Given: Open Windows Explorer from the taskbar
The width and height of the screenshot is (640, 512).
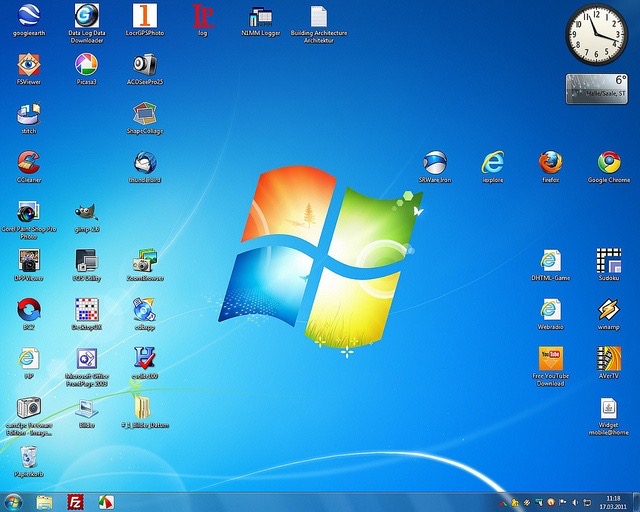Looking at the screenshot, I should pos(44,503).
